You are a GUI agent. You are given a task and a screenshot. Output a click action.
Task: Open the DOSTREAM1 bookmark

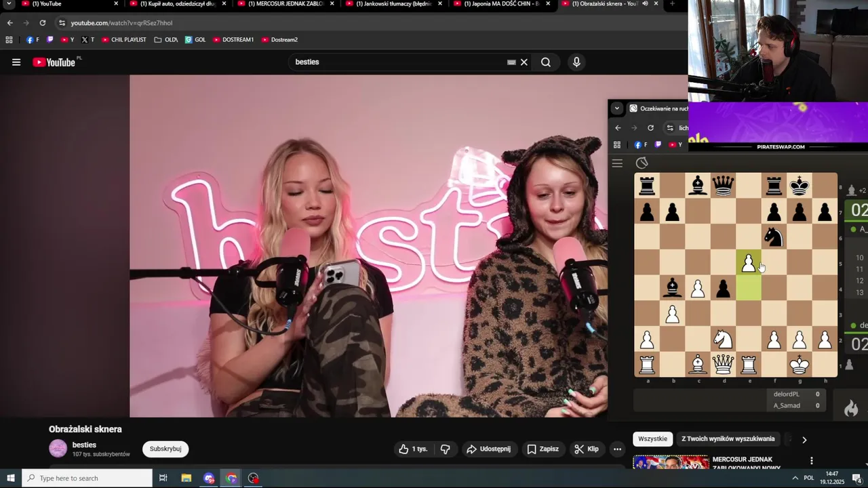[233, 40]
